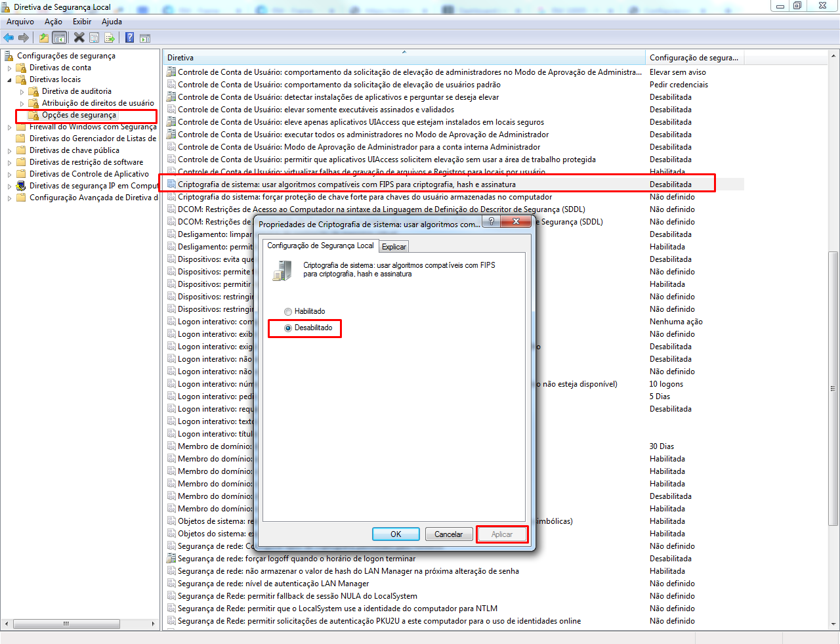Click the tree pane horizontal scrollbar thumb
This screenshot has height=644, width=840.
(66, 624)
